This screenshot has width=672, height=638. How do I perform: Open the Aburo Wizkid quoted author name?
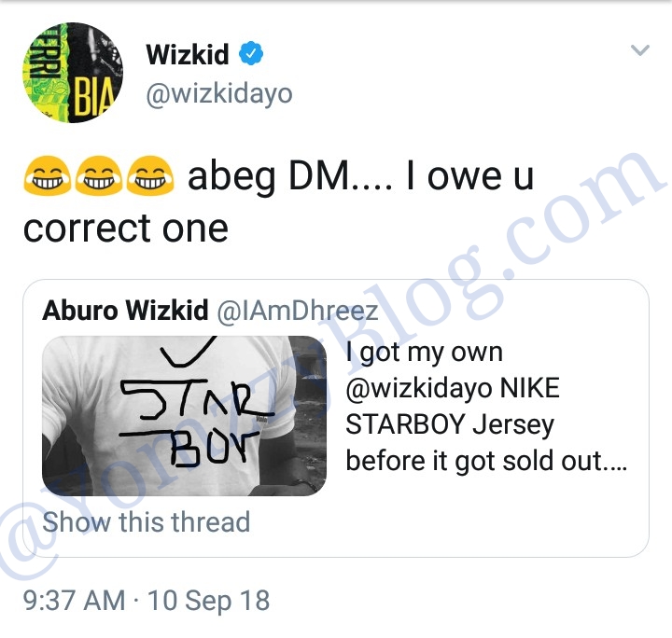pyautogui.click(x=125, y=310)
